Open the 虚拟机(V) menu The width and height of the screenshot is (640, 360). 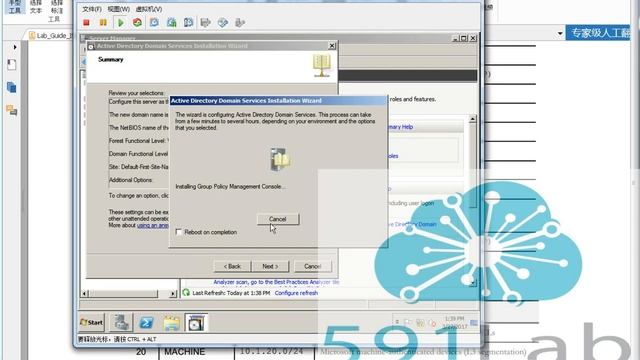[x=149, y=9]
